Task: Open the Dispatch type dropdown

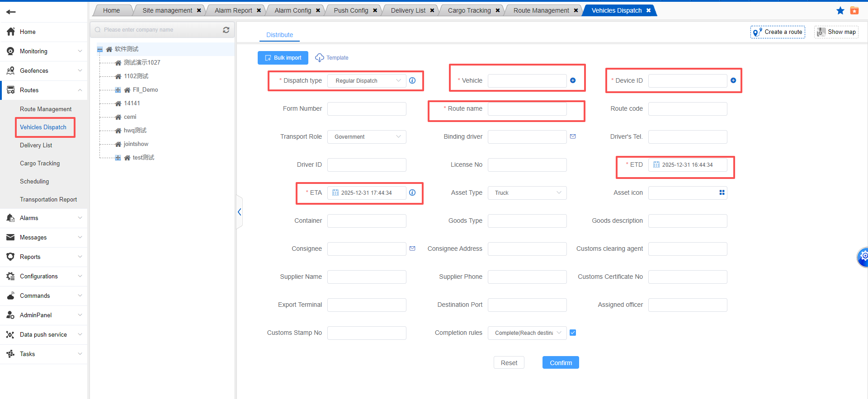Action: pyautogui.click(x=367, y=81)
